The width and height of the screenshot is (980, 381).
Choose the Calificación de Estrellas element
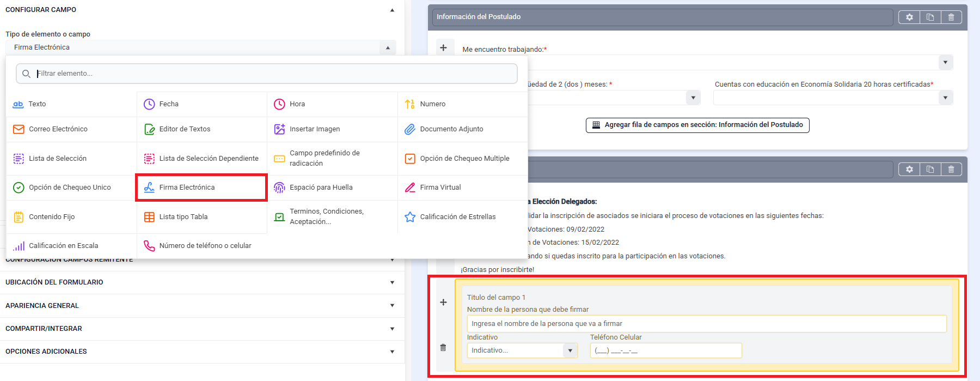click(457, 217)
